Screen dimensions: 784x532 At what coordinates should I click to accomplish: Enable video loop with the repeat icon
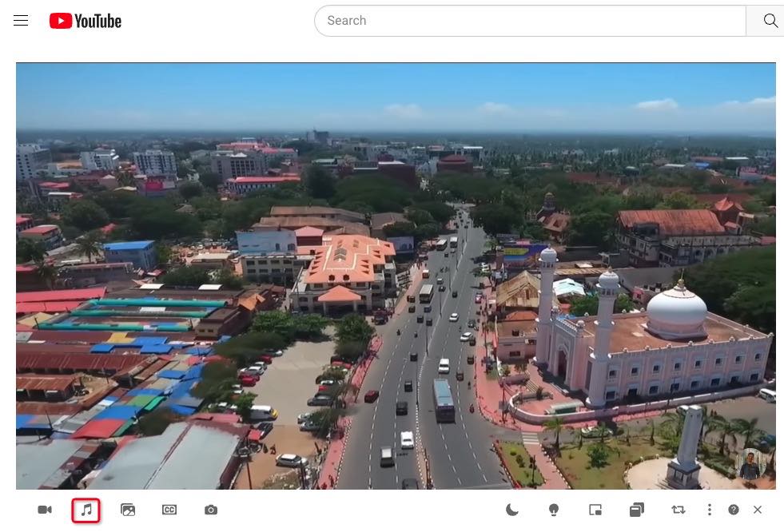(678, 509)
